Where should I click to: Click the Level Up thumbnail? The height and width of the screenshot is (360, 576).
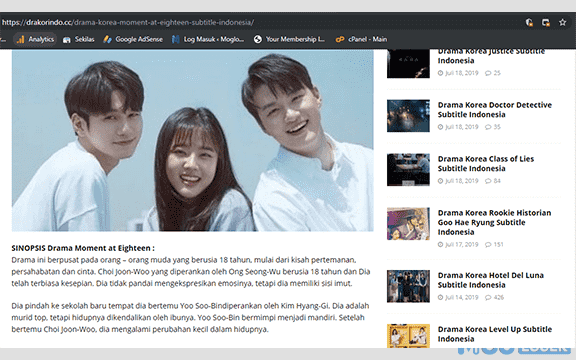pyautogui.click(x=408, y=336)
